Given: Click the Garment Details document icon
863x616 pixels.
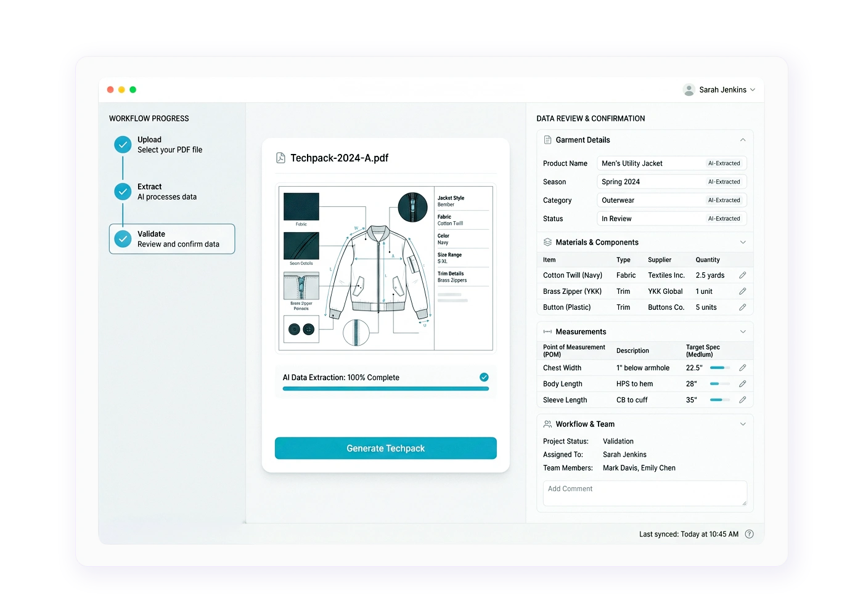Looking at the screenshot, I should (x=547, y=140).
